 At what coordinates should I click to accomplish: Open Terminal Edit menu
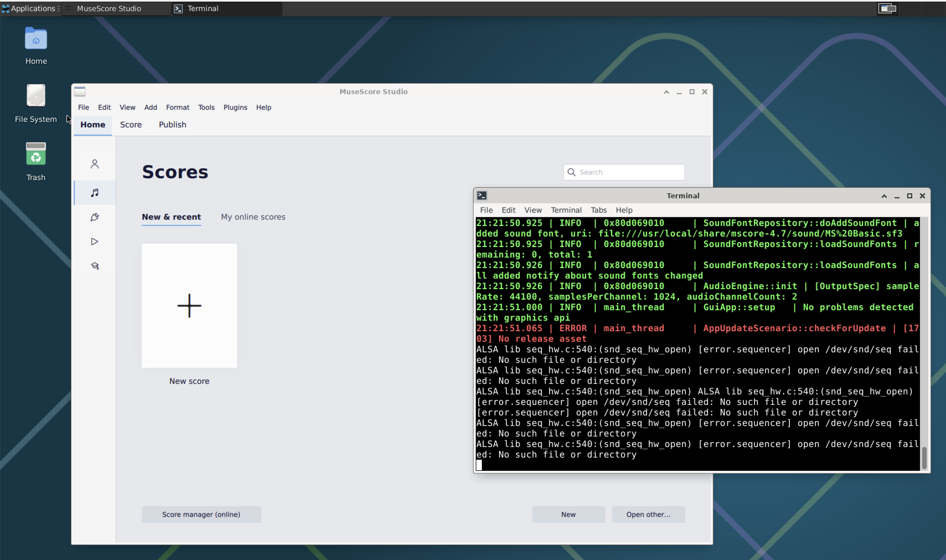(x=508, y=210)
